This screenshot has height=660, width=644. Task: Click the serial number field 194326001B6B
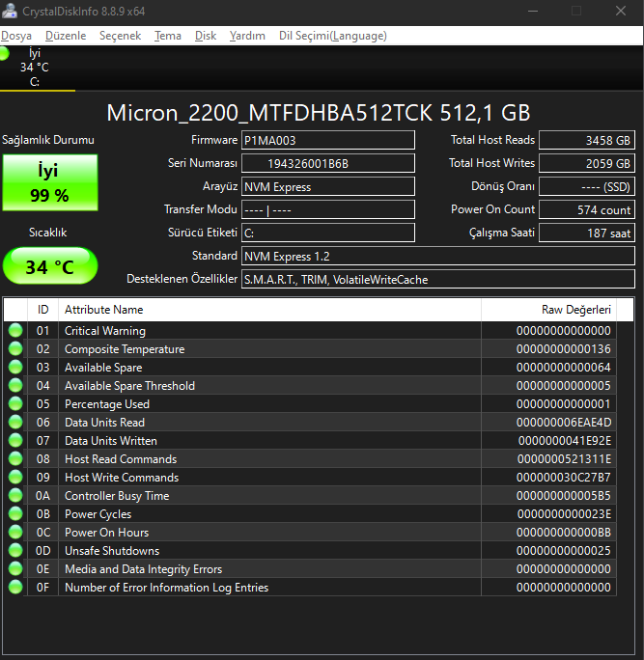[328, 163]
